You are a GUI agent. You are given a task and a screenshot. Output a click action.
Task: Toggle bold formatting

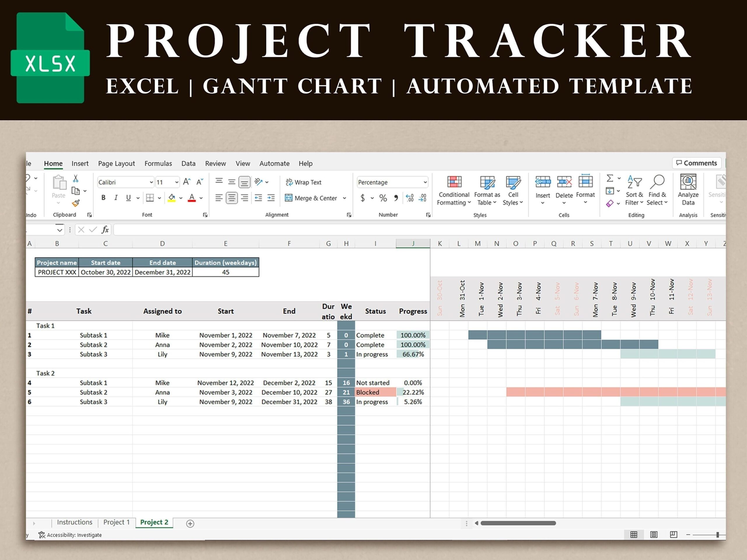pyautogui.click(x=103, y=198)
